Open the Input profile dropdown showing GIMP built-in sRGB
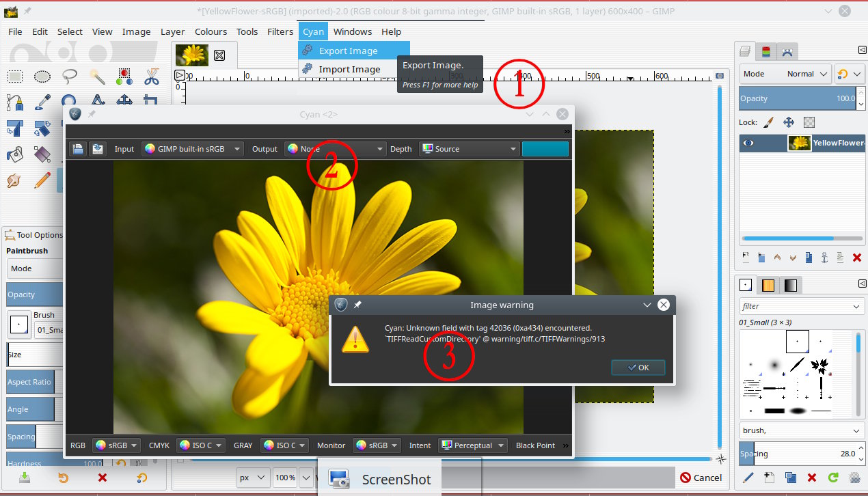 [193, 148]
